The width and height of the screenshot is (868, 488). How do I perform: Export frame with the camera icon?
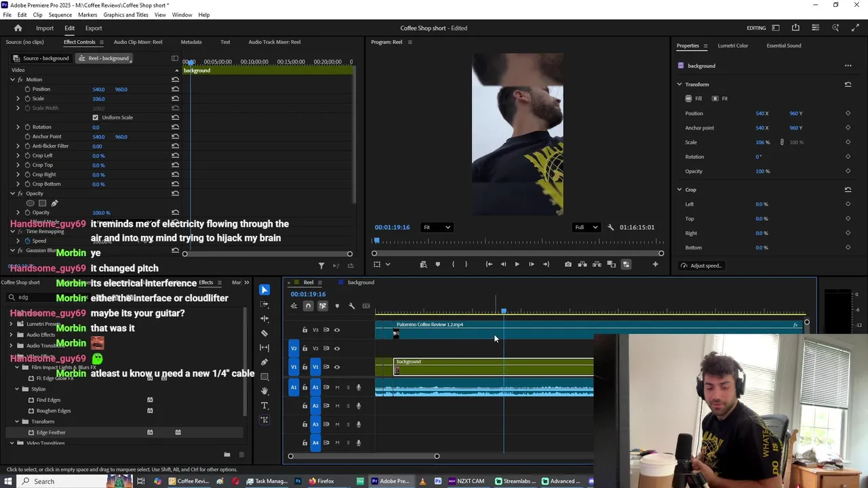[x=568, y=264]
